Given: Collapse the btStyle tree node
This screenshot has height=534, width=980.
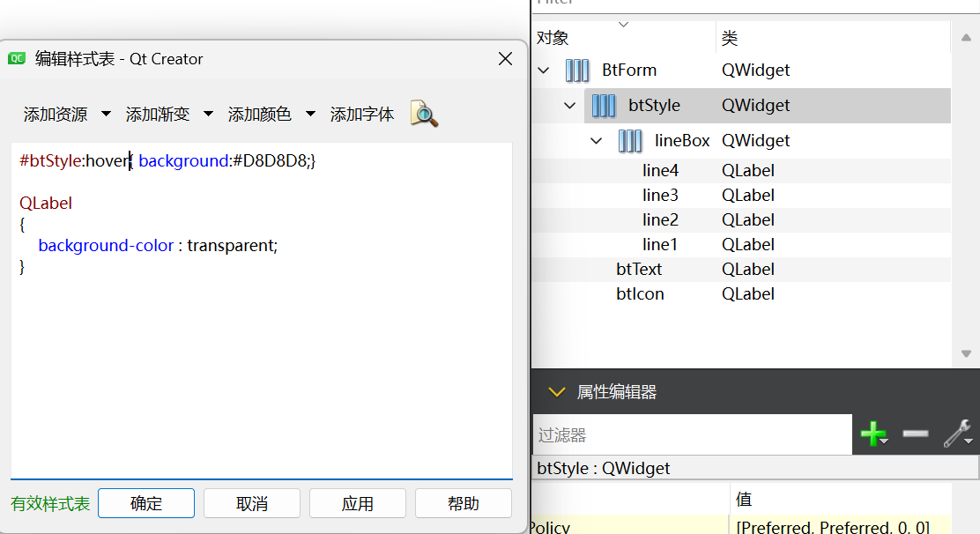Looking at the screenshot, I should tap(569, 106).
